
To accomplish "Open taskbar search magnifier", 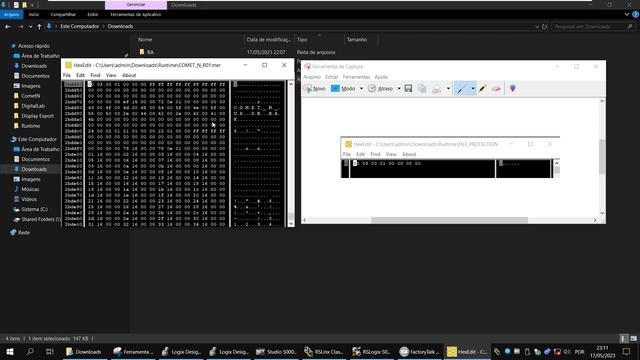I will (30, 351).
